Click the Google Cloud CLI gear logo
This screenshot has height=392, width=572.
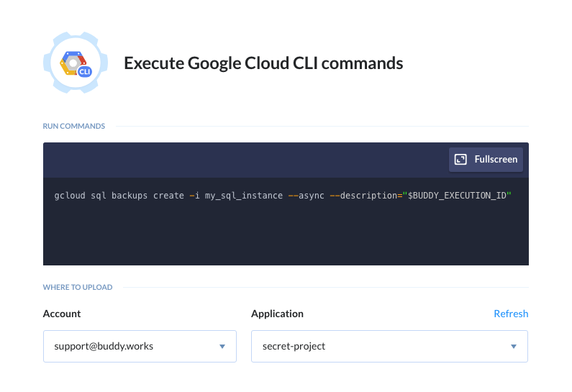(x=76, y=63)
